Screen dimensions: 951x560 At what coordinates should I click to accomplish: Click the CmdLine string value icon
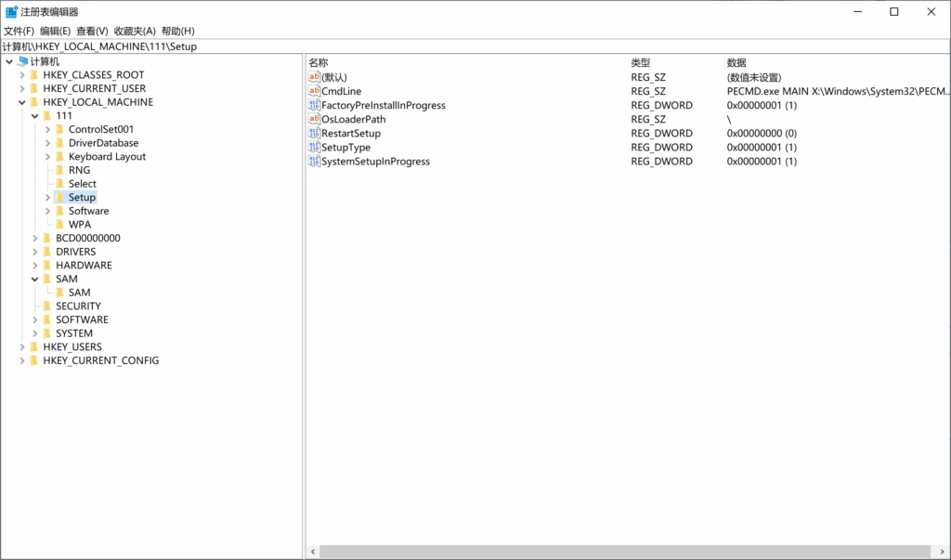pos(314,92)
